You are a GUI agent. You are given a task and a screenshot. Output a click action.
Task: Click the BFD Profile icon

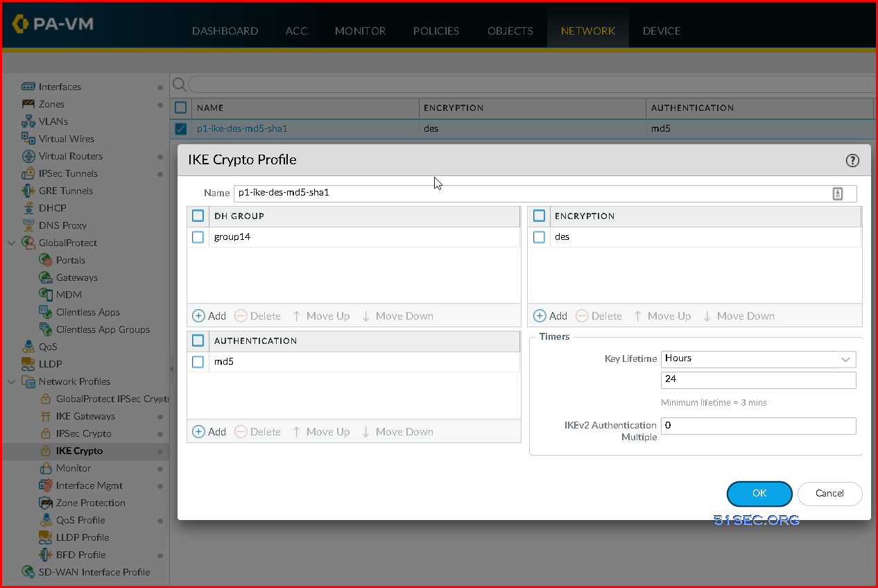(x=46, y=555)
